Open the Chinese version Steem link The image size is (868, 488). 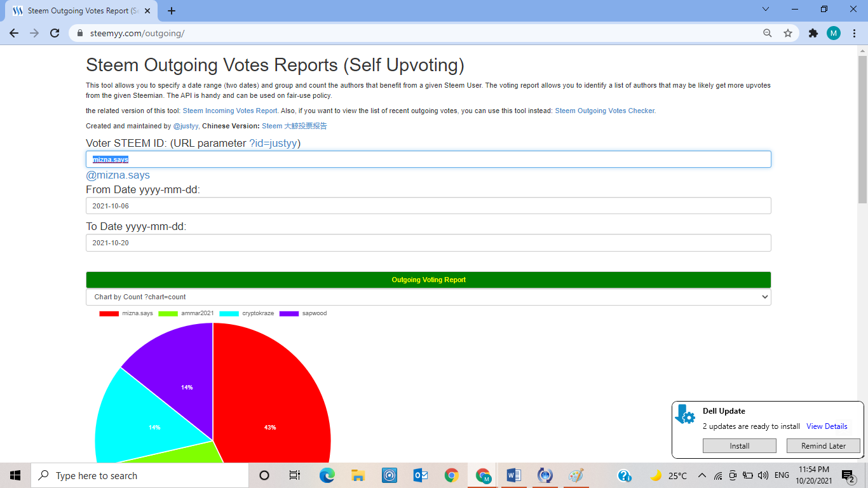pyautogui.click(x=294, y=126)
